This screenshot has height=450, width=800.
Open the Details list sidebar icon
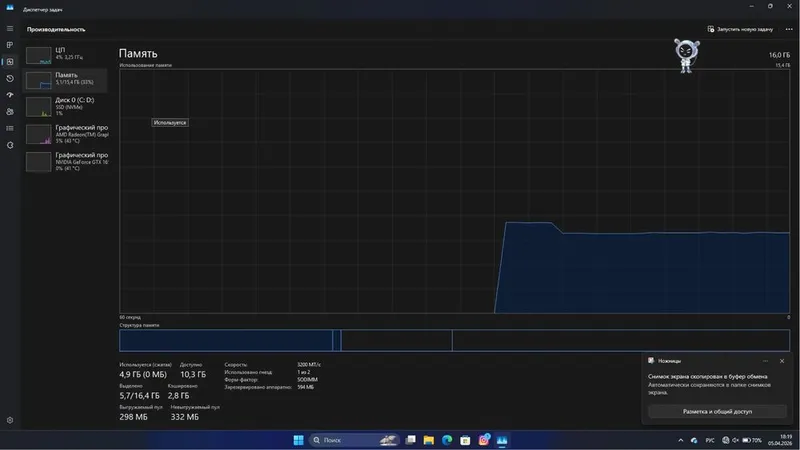click(x=10, y=129)
